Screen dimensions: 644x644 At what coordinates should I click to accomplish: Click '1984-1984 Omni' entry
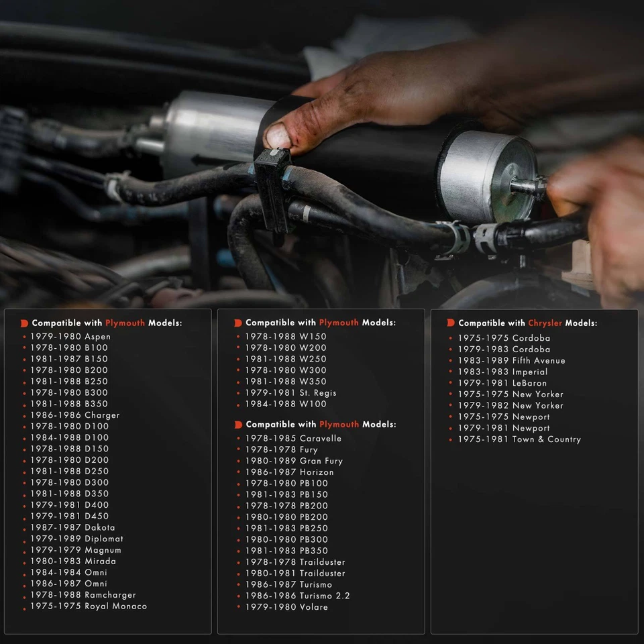68,572
